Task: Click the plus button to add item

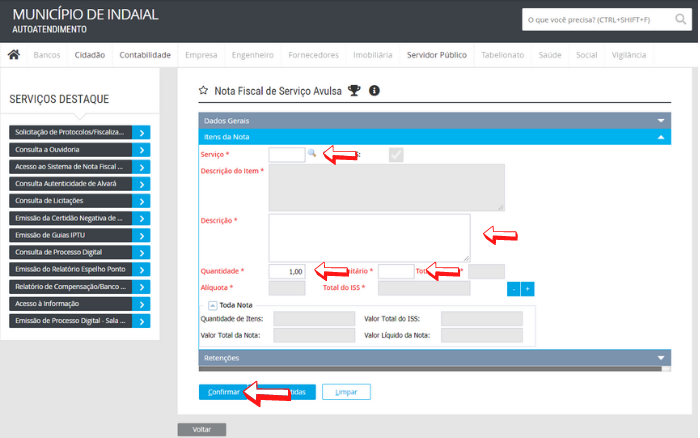Action: click(527, 288)
